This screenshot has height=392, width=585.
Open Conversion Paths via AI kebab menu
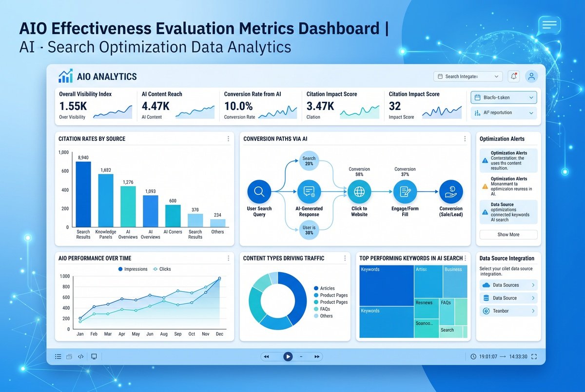[465, 139]
